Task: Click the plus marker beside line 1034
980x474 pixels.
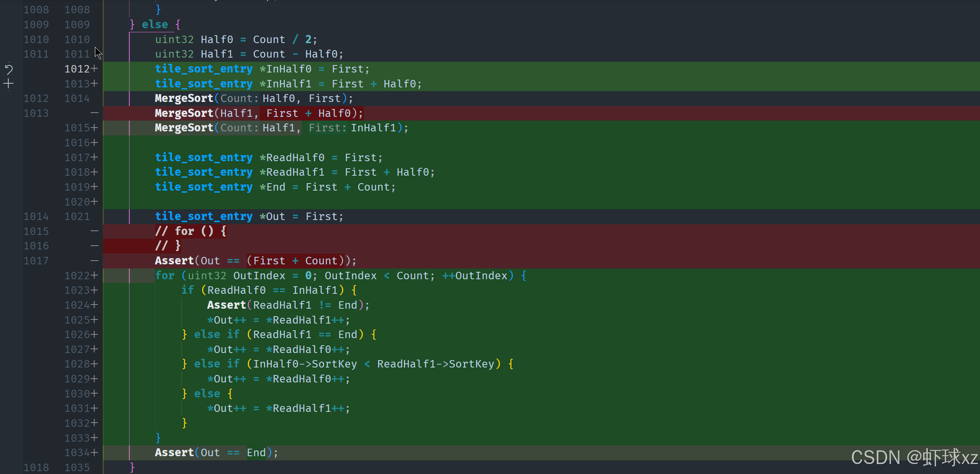Action: pos(95,452)
